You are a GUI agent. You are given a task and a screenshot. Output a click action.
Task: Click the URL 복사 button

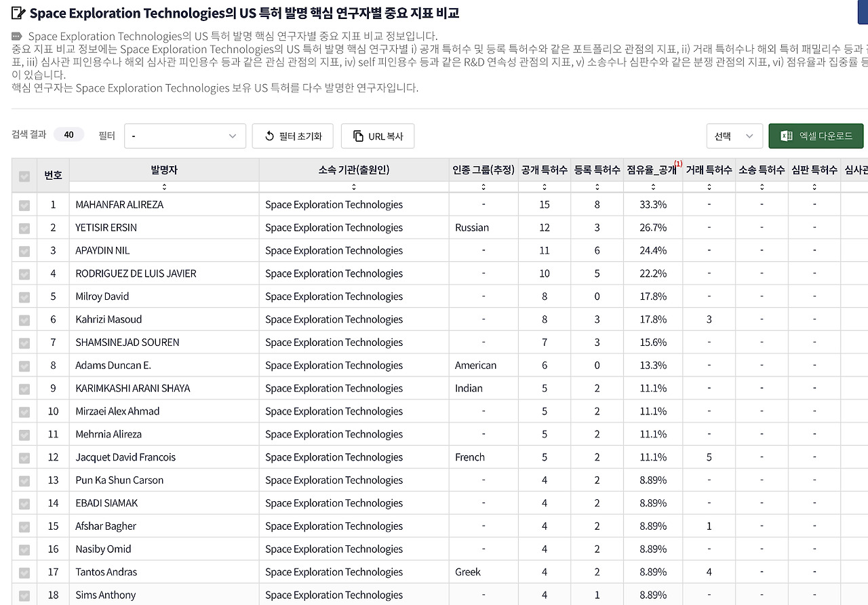pyautogui.click(x=377, y=136)
